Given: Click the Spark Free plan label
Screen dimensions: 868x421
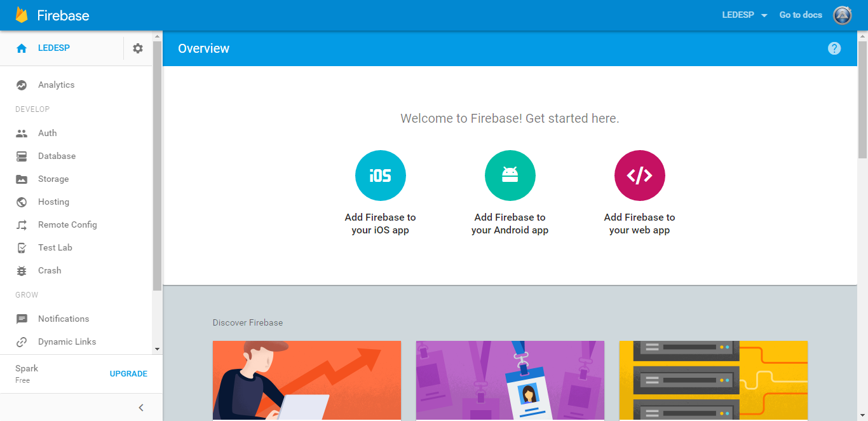Looking at the screenshot, I should pyautogui.click(x=27, y=374).
